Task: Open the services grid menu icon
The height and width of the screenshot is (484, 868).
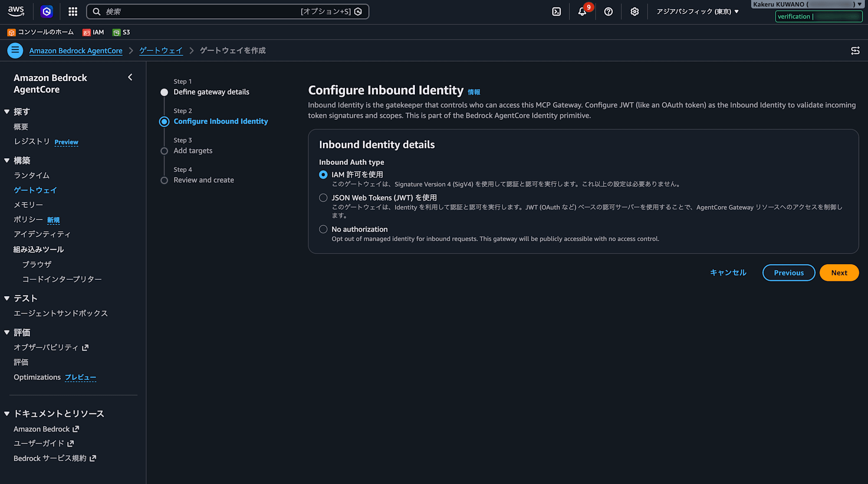Action: tap(73, 12)
